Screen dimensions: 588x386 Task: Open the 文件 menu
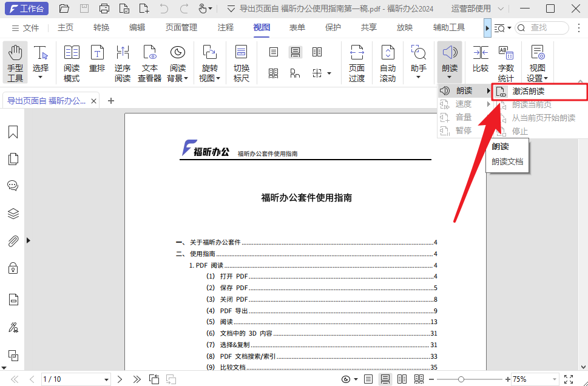point(32,27)
